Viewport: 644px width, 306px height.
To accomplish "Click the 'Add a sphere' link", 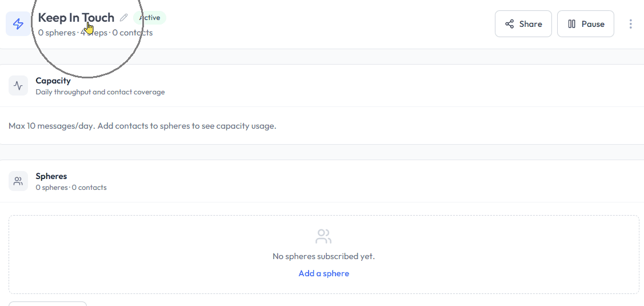I will click(x=323, y=273).
